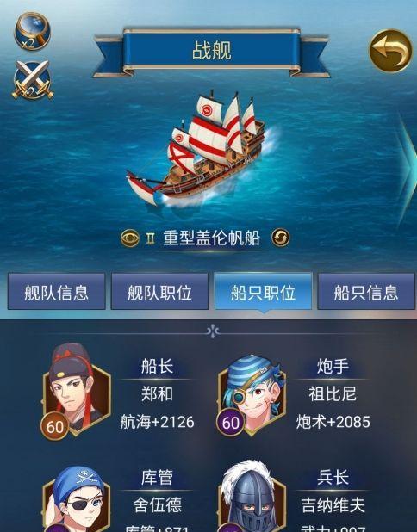Click the 船长 position label
The image size is (417, 532).
pos(157,367)
